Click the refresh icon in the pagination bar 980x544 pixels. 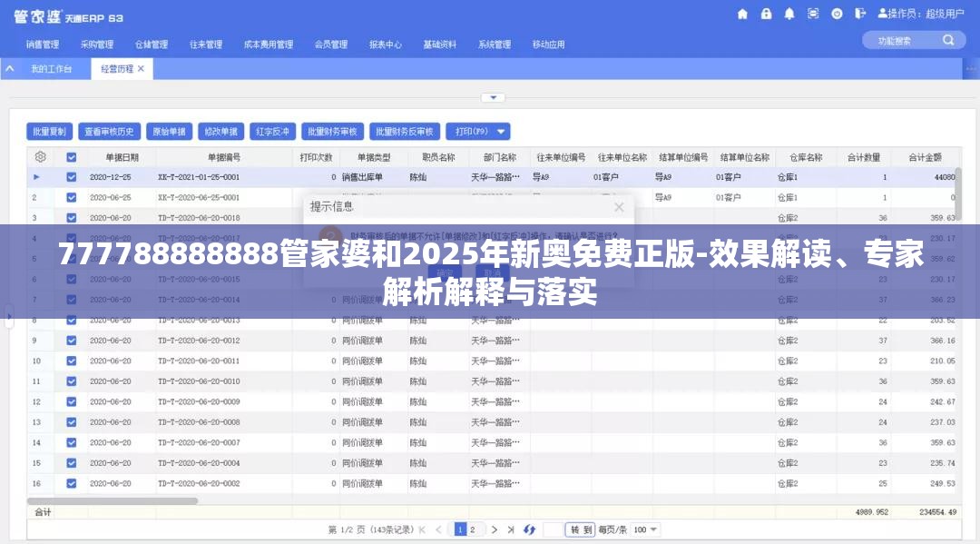(x=529, y=529)
